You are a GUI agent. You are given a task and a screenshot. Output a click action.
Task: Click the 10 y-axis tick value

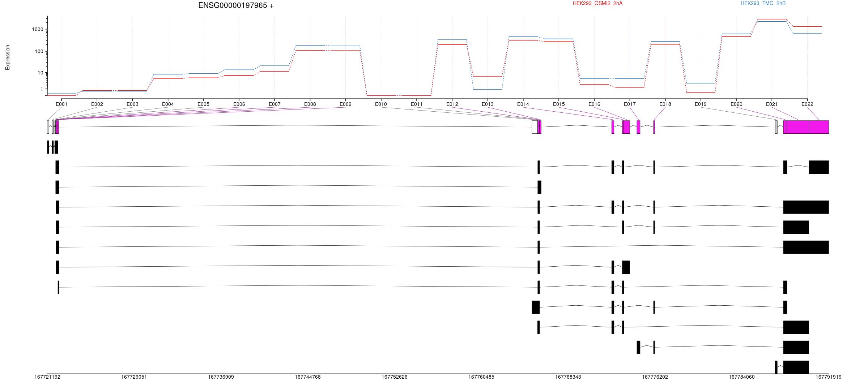click(41, 73)
